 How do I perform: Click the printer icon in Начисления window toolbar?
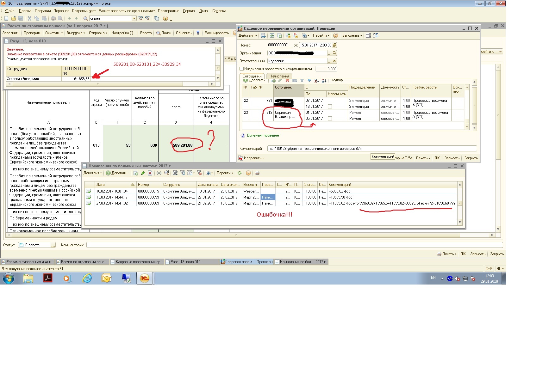(x=257, y=173)
